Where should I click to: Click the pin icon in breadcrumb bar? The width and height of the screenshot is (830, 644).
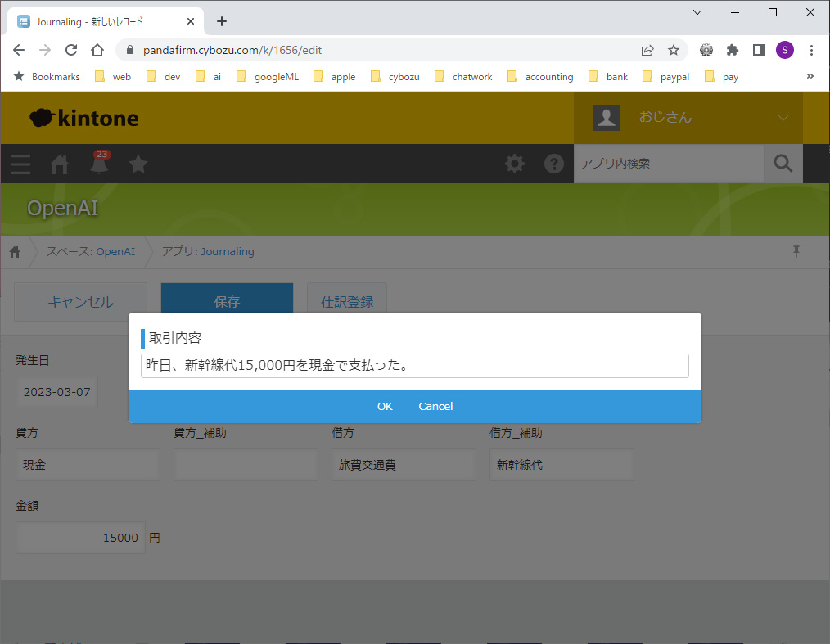[x=796, y=251]
